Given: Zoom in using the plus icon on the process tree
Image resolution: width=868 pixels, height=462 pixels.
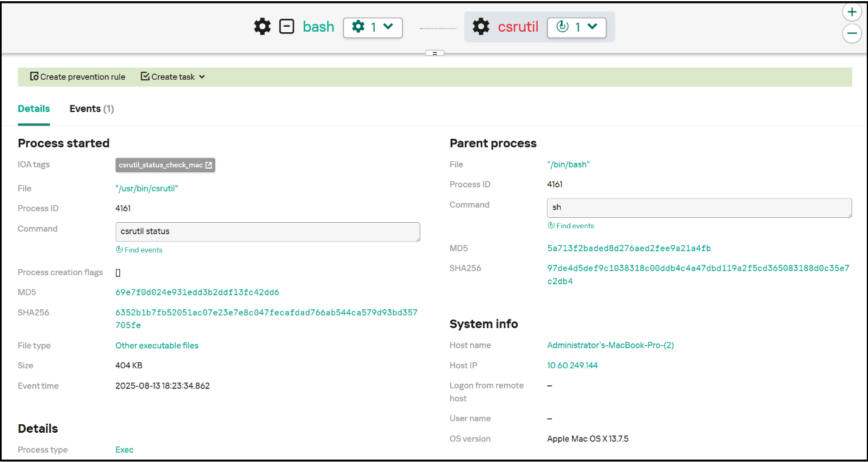Looking at the screenshot, I should pos(852,12).
